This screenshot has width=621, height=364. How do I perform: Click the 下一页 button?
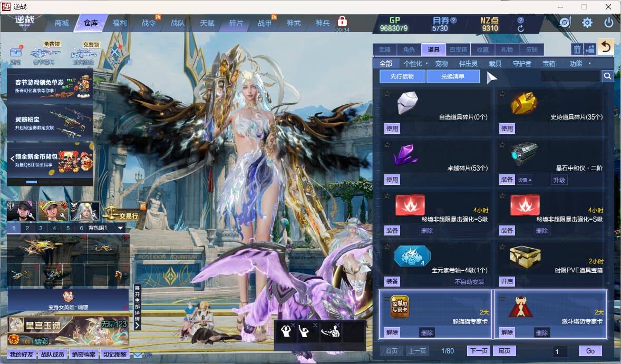pyautogui.click(x=478, y=351)
